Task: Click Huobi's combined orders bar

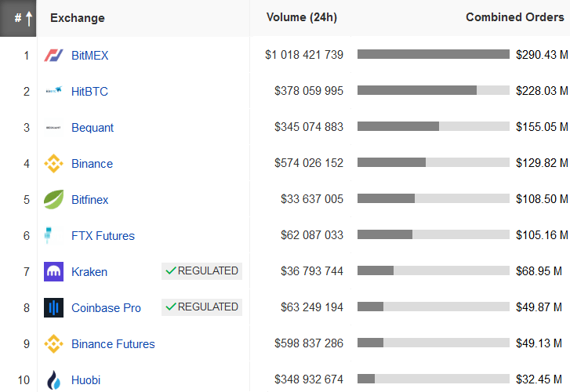Action: pyautogui.click(x=434, y=379)
